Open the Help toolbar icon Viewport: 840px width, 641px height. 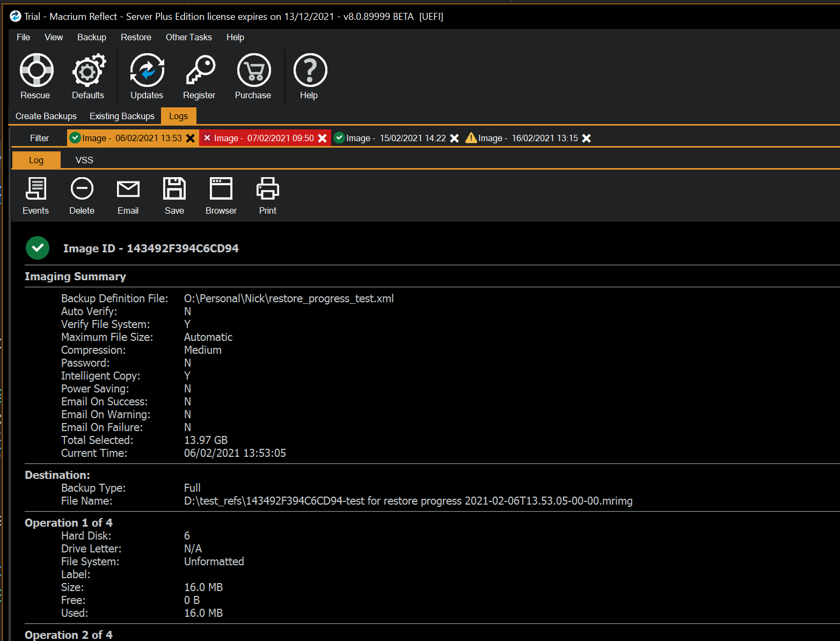pyautogui.click(x=310, y=76)
